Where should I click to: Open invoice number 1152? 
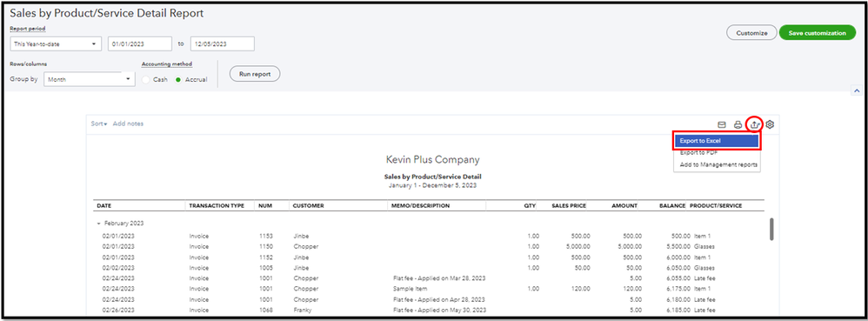pos(266,257)
